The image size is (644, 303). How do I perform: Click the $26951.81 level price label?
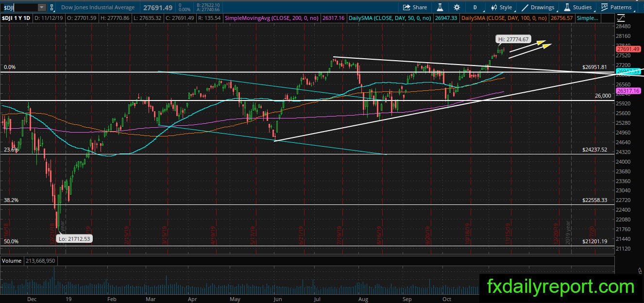pyautogui.click(x=594, y=67)
